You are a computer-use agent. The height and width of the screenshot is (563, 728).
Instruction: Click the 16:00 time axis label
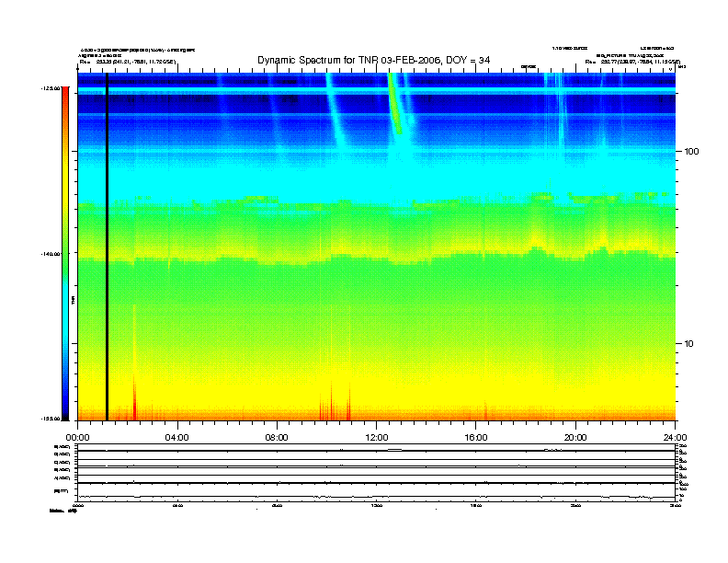coord(476,438)
